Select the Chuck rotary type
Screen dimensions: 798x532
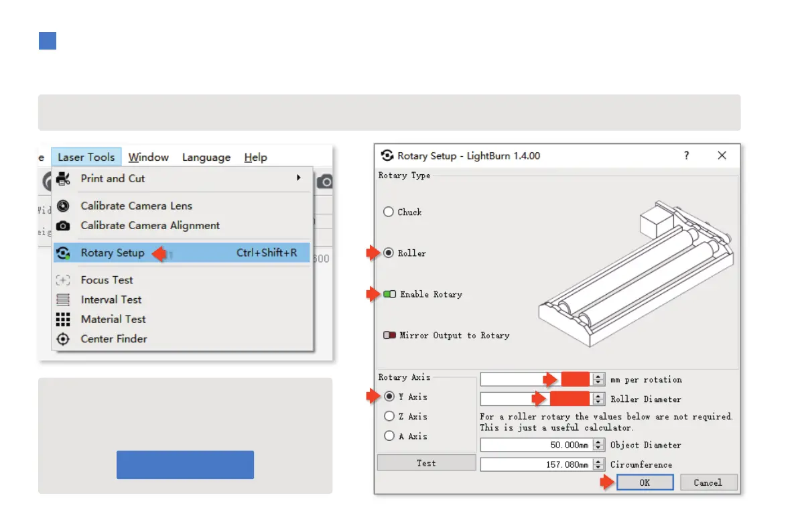(389, 212)
